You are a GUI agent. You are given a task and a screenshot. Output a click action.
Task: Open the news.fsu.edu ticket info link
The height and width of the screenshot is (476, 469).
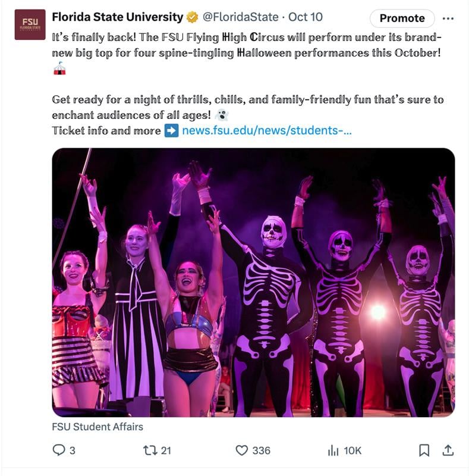point(266,130)
